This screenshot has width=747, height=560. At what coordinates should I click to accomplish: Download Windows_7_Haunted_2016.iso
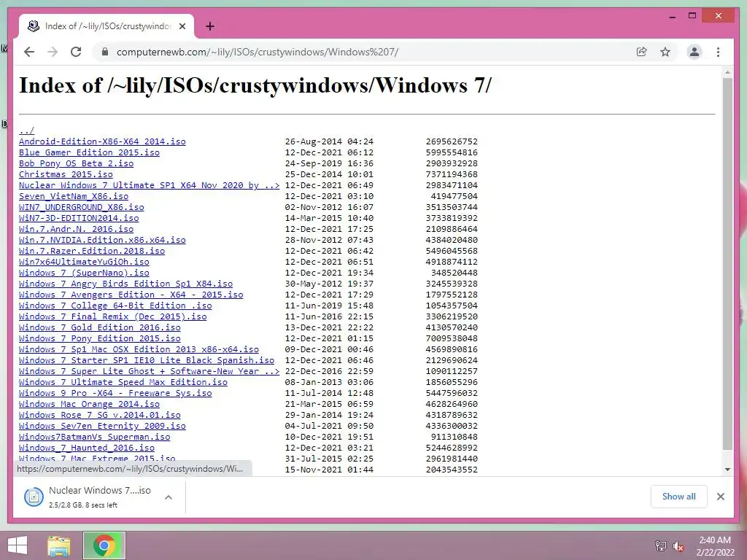coord(87,448)
